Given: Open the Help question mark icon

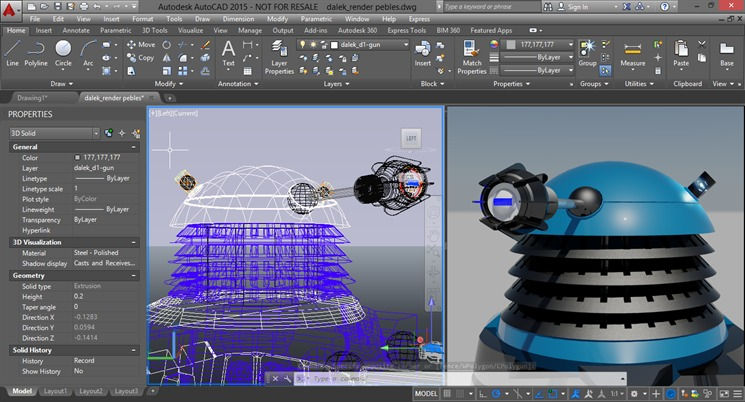Looking at the screenshot, I should tap(665, 7).
